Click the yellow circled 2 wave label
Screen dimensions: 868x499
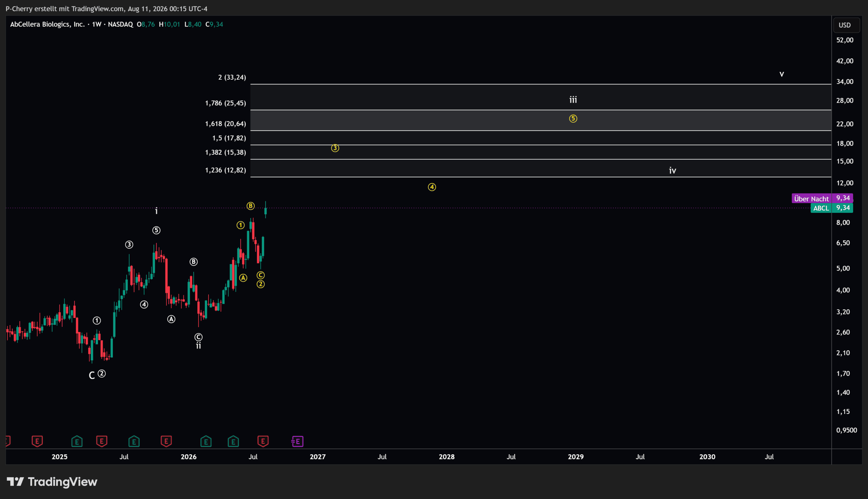pos(260,284)
